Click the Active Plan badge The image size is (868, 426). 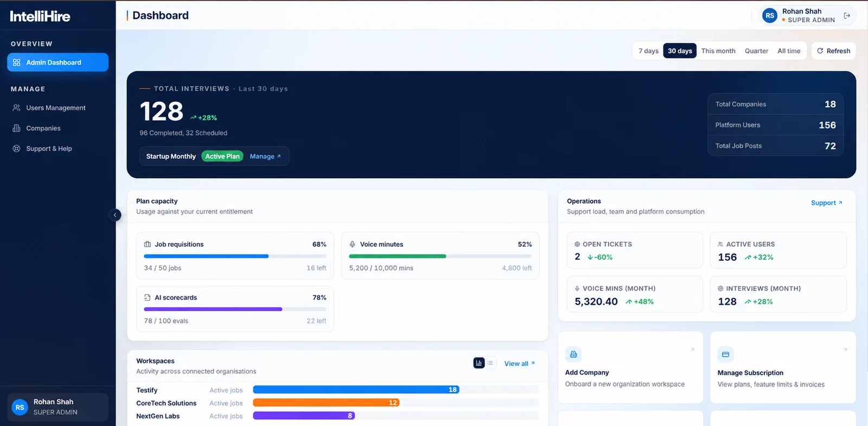point(222,157)
